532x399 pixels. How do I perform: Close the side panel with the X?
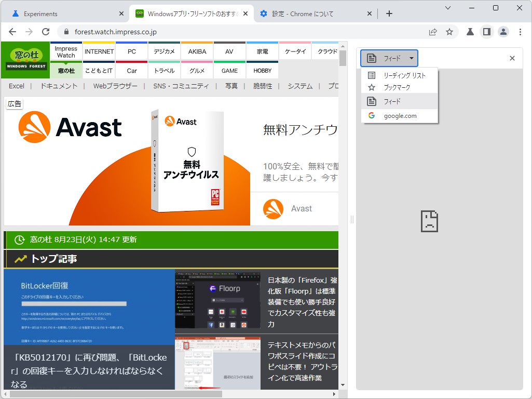point(512,58)
